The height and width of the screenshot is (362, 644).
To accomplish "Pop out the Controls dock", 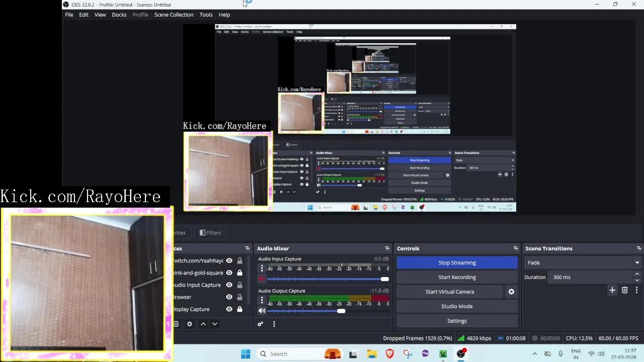I will point(516,248).
